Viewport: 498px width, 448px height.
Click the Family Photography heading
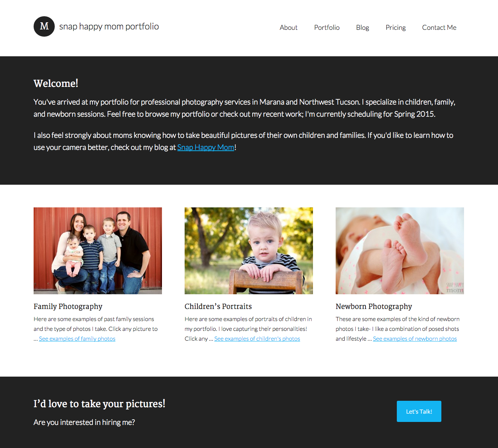point(68,306)
